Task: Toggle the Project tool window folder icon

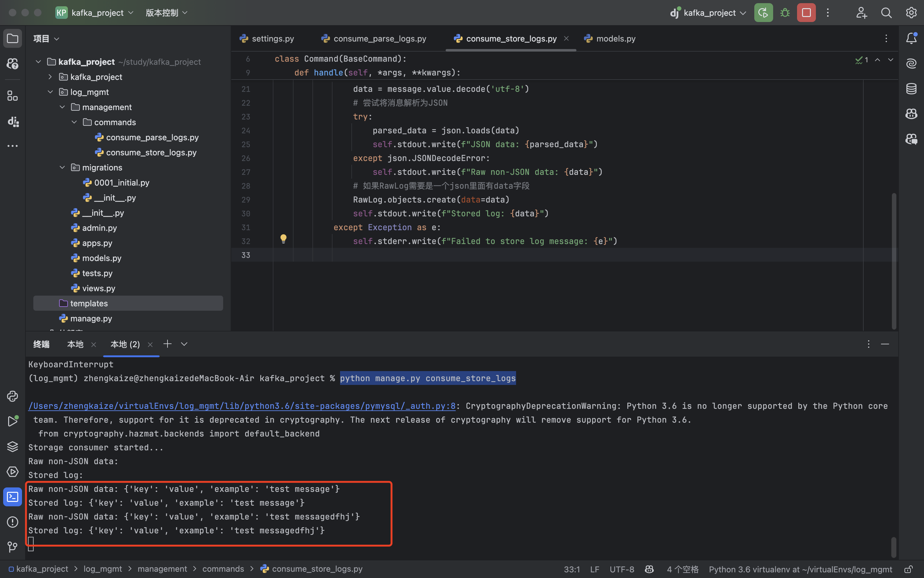Action: click(x=12, y=38)
